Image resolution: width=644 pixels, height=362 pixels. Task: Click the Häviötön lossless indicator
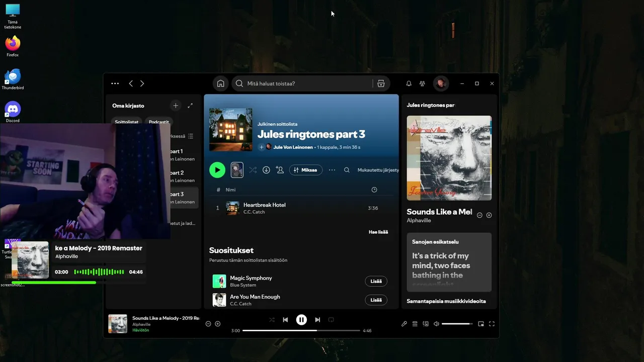click(x=140, y=330)
